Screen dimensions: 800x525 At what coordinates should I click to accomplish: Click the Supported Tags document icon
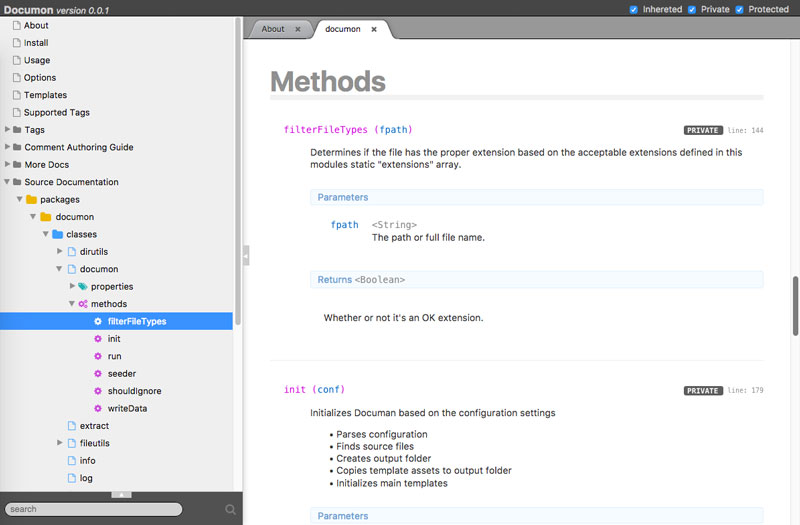pyautogui.click(x=16, y=113)
